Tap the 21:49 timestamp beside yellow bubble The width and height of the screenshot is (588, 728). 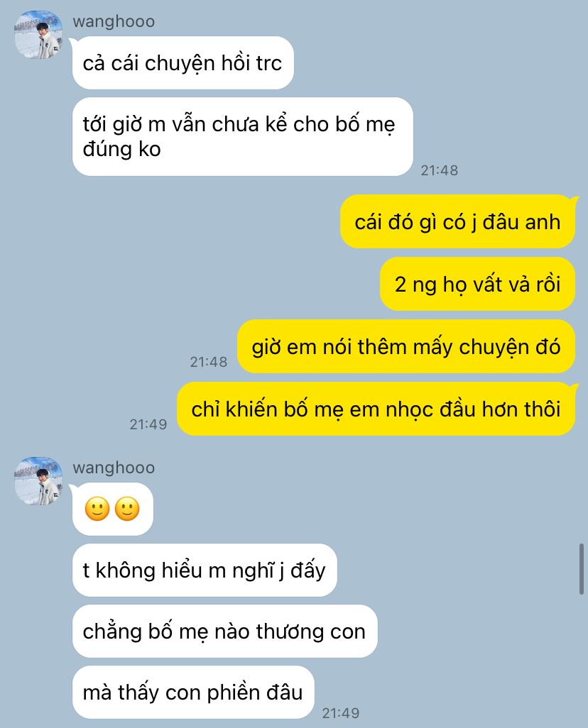coord(148,424)
